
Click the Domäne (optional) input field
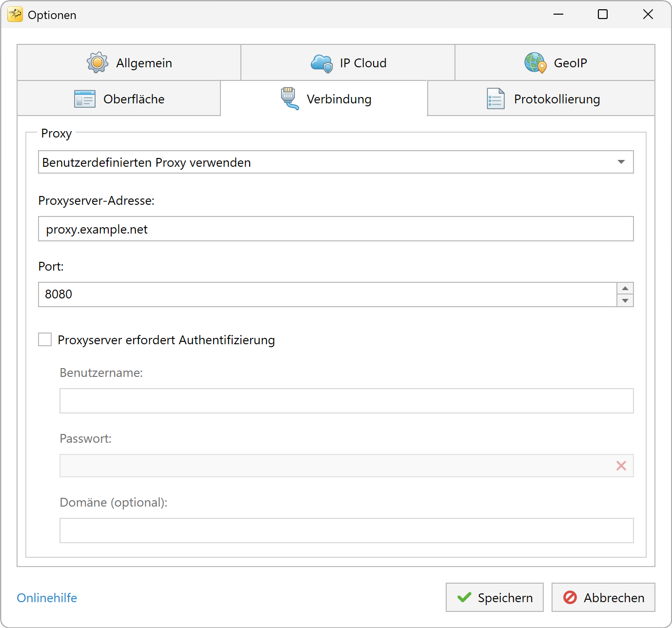point(347,530)
